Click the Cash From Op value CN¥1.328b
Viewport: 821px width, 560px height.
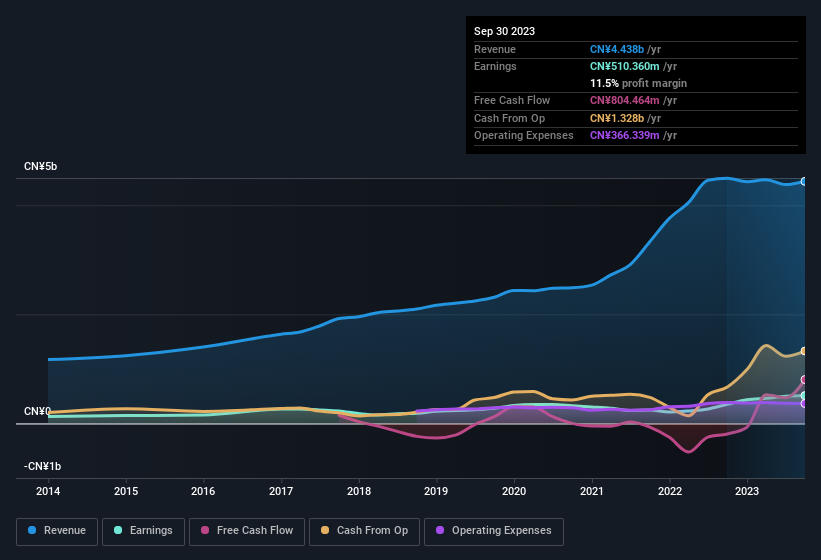pos(617,118)
